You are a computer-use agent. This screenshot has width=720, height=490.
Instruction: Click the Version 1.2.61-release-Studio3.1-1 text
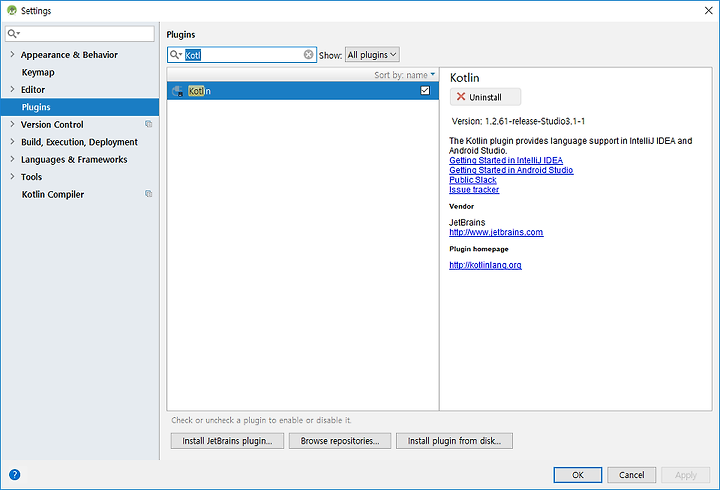pyautogui.click(x=518, y=121)
